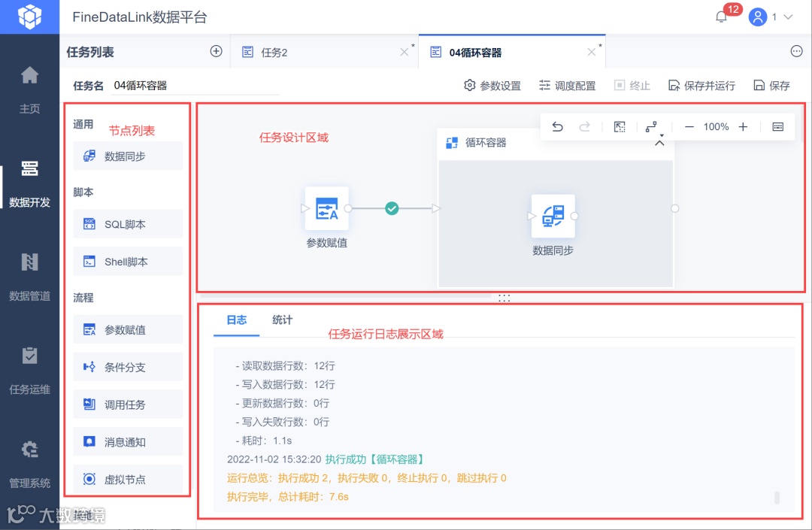Click the 保存 save button
The height and width of the screenshot is (530, 812).
pos(771,86)
